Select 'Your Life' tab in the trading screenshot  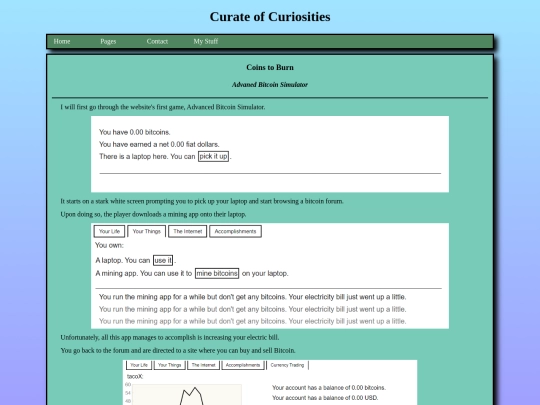[x=139, y=365]
